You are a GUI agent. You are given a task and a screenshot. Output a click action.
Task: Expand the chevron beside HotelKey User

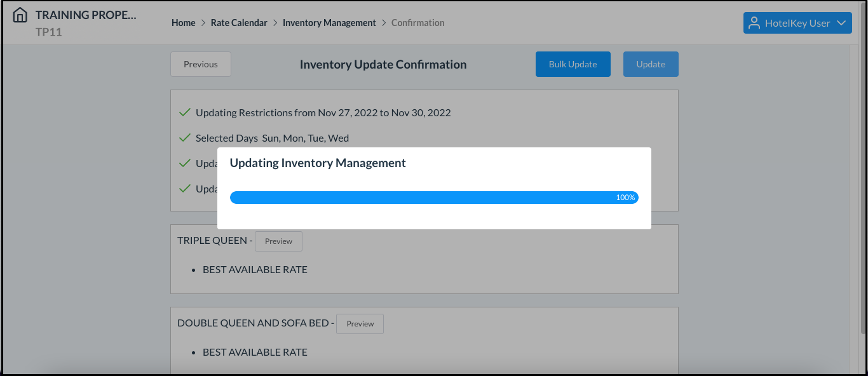coord(843,23)
